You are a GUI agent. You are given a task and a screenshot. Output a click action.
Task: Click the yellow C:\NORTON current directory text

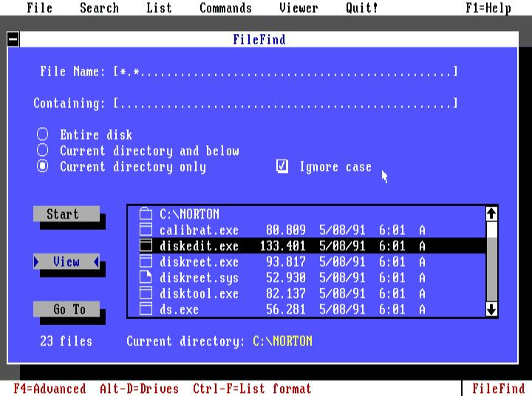282,341
